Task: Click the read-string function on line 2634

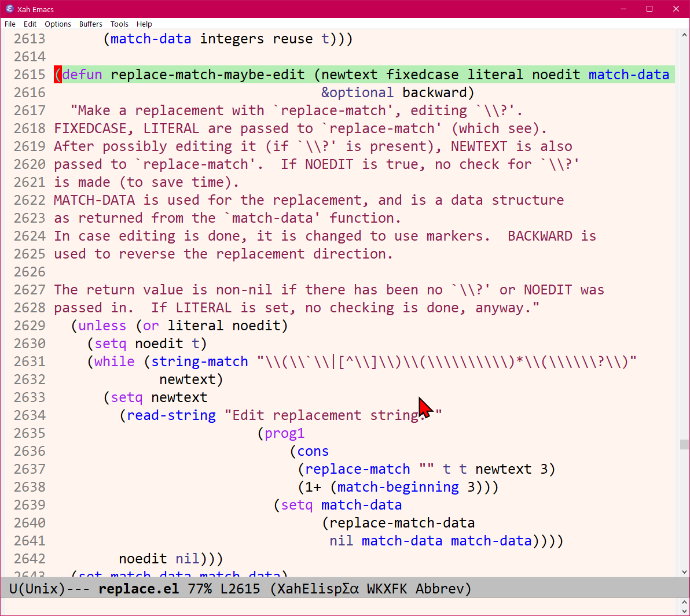Action: 171,415
